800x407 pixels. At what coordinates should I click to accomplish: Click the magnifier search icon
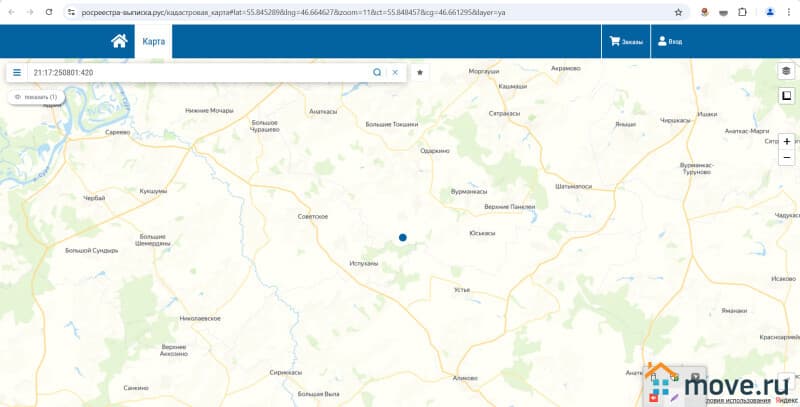click(x=377, y=73)
